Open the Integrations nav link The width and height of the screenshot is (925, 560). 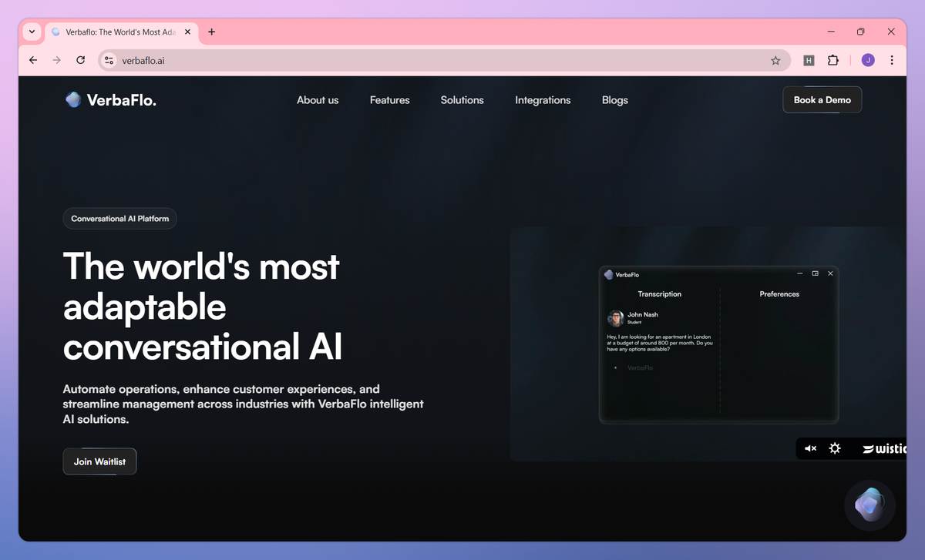pyautogui.click(x=543, y=100)
